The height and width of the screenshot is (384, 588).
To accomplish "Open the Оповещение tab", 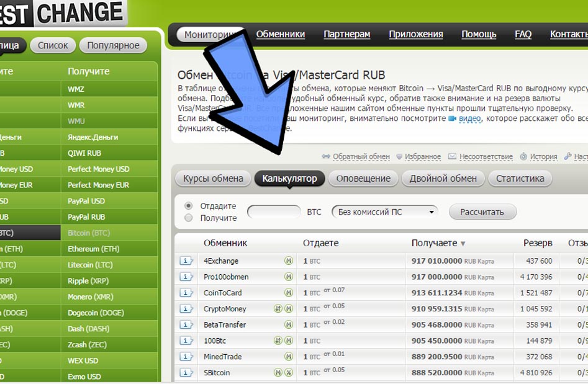I will (363, 179).
